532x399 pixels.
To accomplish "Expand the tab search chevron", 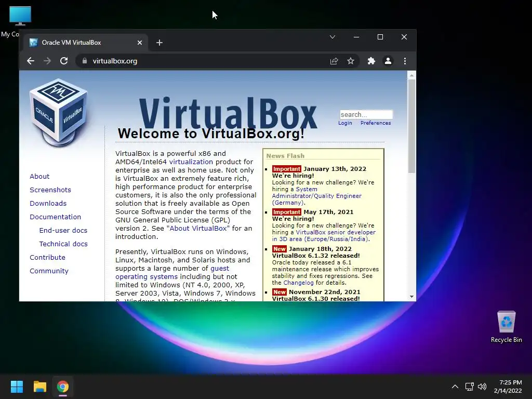I will (x=332, y=37).
